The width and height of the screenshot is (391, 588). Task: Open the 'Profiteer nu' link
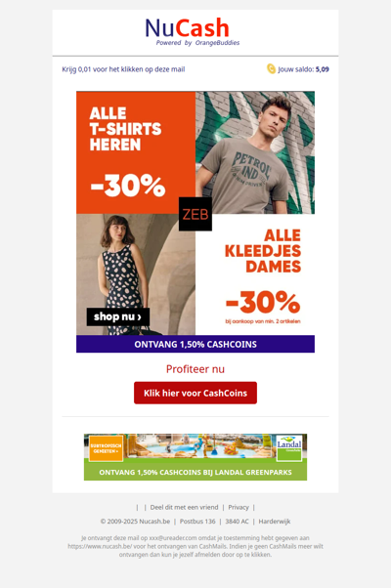(195, 369)
